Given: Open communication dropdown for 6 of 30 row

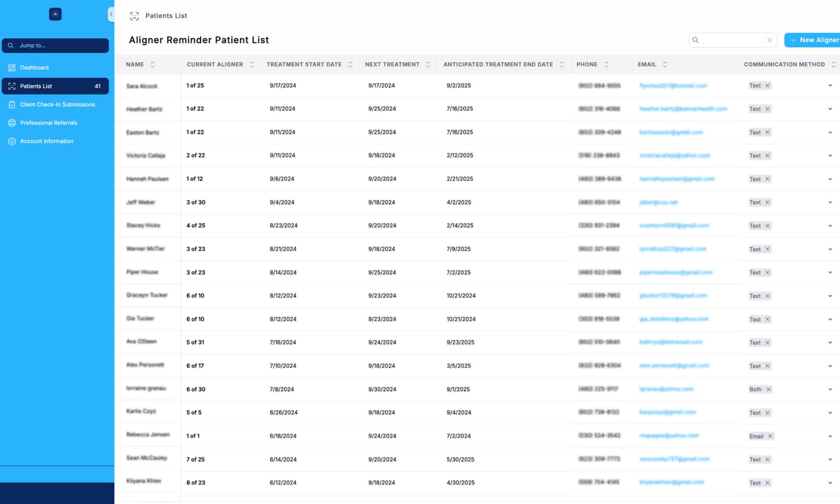Looking at the screenshot, I should [x=830, y=389].
